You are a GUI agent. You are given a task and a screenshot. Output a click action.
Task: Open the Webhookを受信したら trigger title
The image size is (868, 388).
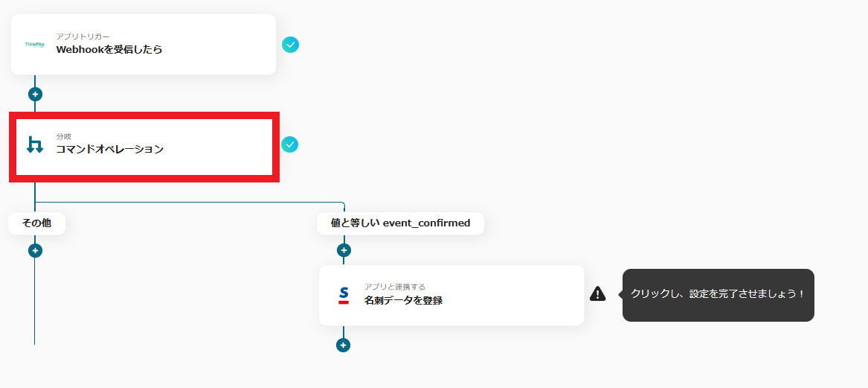tap(109, 49)
